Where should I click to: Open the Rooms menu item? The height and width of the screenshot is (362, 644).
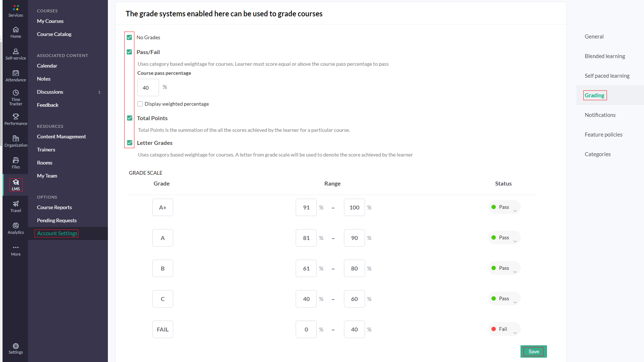[44, 163]
